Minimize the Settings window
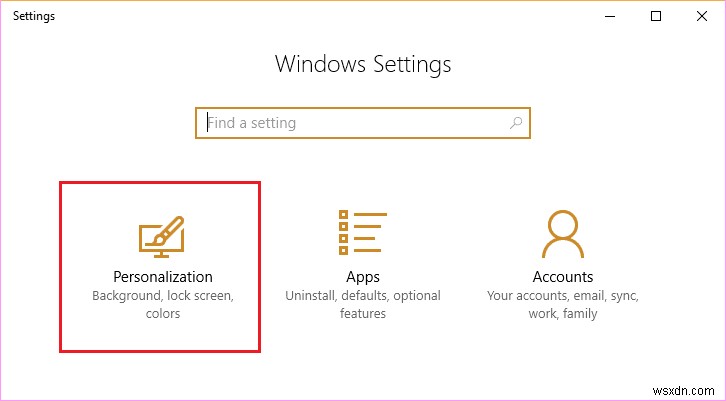Image resolution: width=726 pixels, height=401 pixels. click(608, 16)
